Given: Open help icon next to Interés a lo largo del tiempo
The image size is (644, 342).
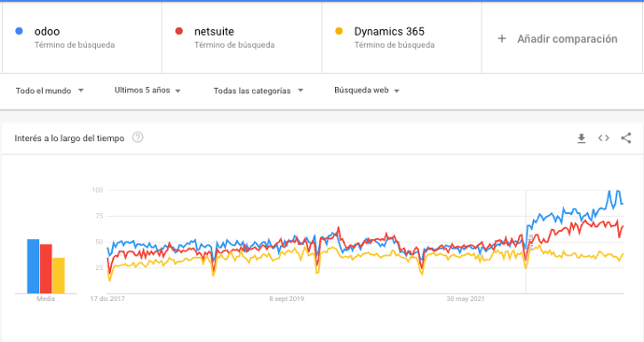Looking at the screenshot, I should [137, 137].
